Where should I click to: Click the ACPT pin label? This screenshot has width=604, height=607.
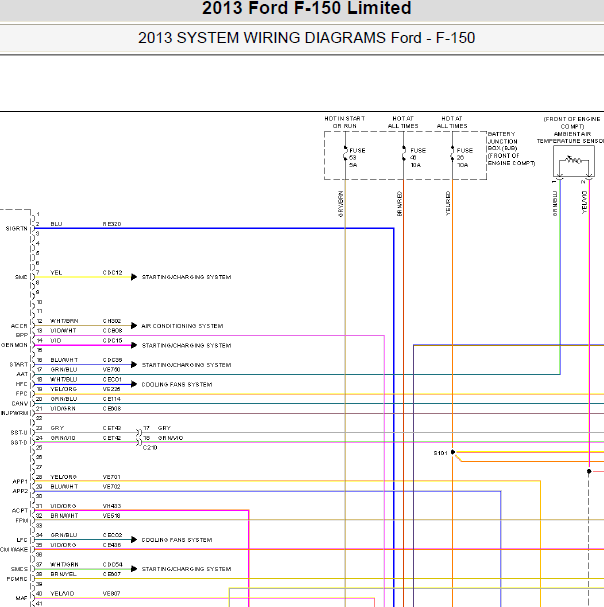coord(20,511)
